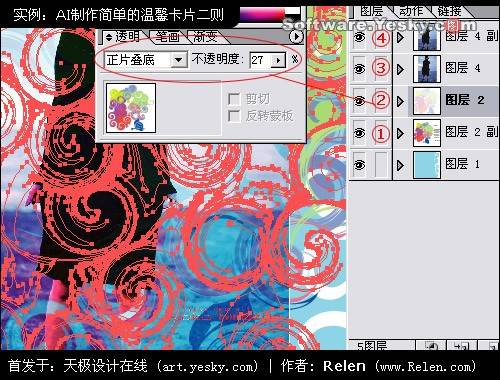Click the blue 图层 1 layer thumbnail

pos(427,165)
